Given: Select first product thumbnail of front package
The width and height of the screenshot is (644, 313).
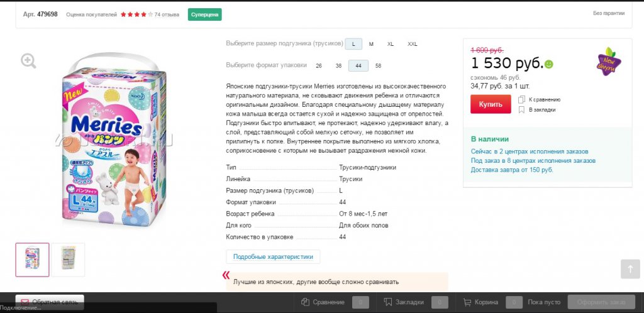Looking at the screenshot, I should pyautogui.click(x=33, y=260).
